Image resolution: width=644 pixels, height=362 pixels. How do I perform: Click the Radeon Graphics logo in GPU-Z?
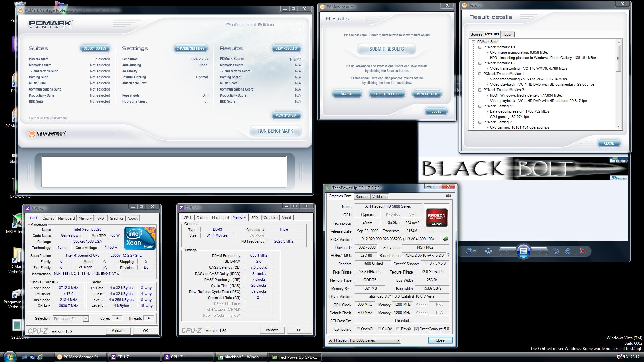pyautogui.click(x=436, y=218)
